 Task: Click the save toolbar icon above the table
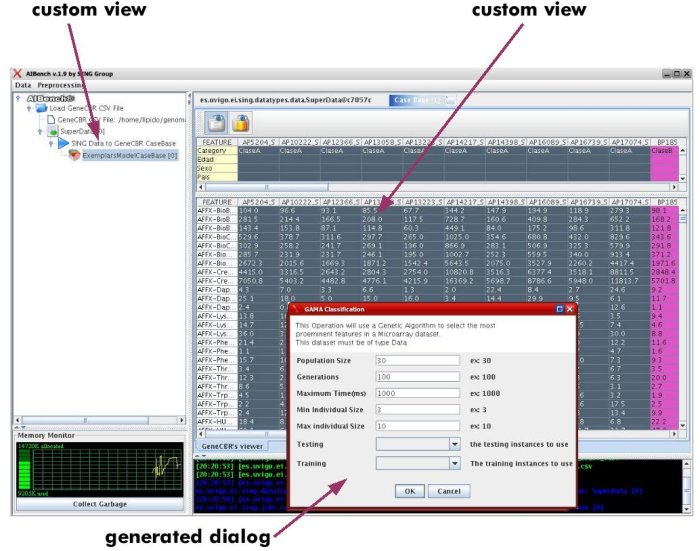[217, 123]
